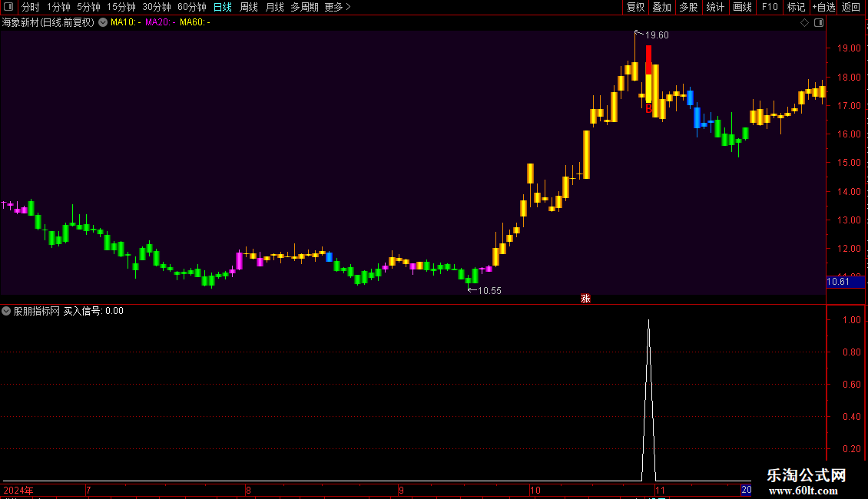Click the 2024年 label on time axis

tap(18, 490)
